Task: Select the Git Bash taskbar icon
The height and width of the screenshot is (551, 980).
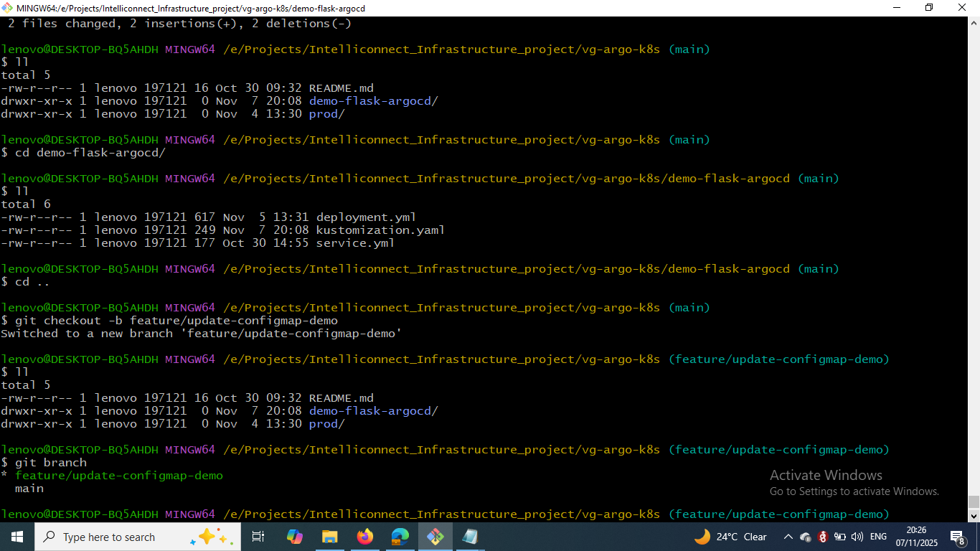Action: 435,537
